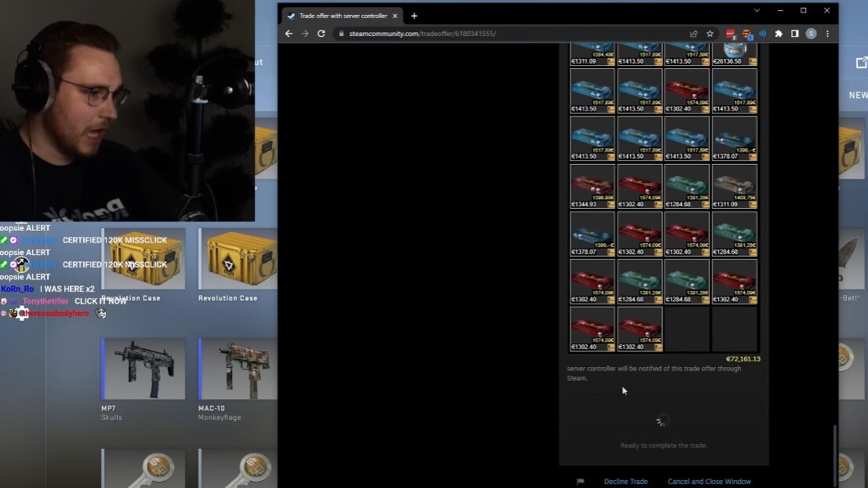Toggle the Chrome side panel
The width and height of the screenshot is (868, 488).
click(x=794, y=34)
